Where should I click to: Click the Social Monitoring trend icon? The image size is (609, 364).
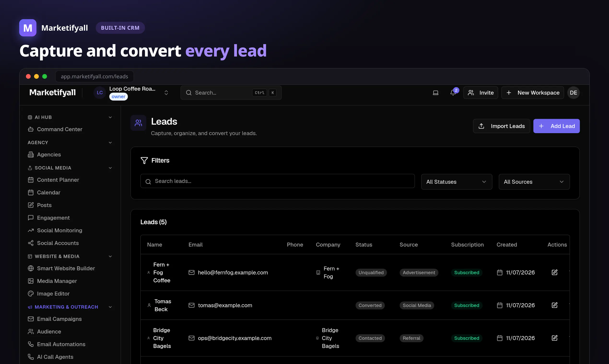tap(31, 230)
